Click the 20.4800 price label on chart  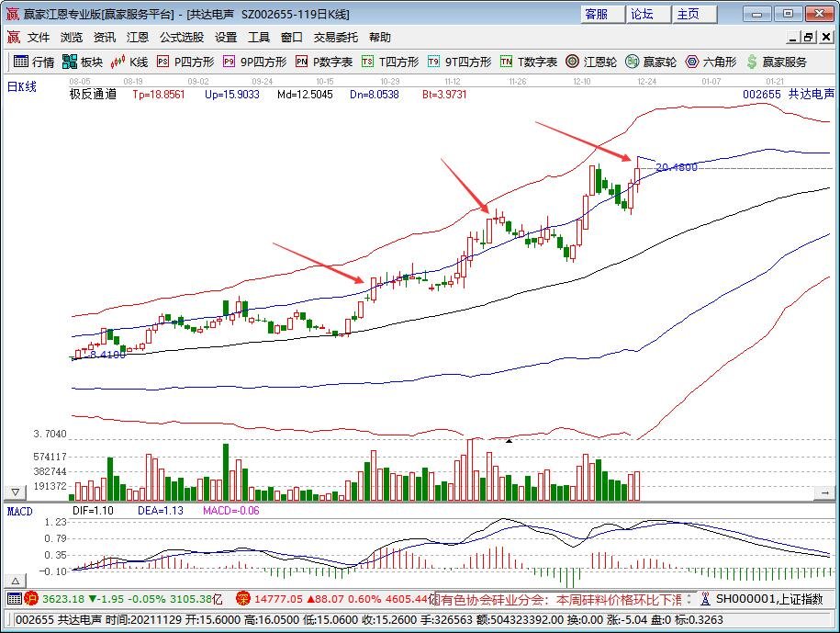point(677,167)
